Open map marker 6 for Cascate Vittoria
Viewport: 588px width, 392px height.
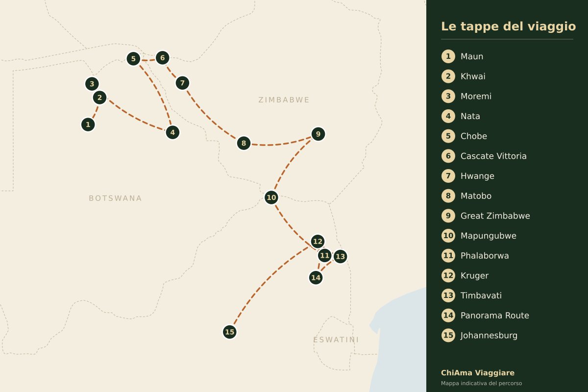[x=162, y=58]
